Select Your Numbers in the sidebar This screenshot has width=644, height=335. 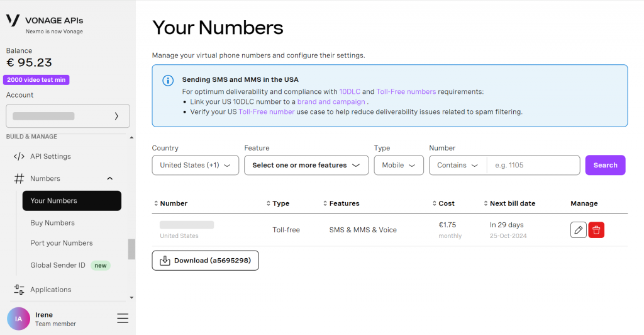pyautogui.click(x=72, y=201)
